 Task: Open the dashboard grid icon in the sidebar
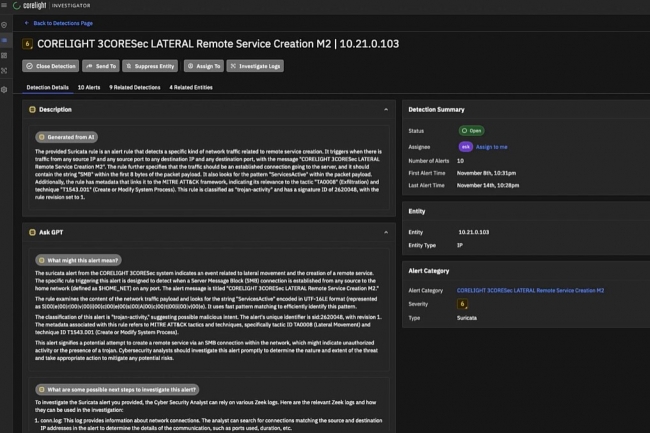6,56
